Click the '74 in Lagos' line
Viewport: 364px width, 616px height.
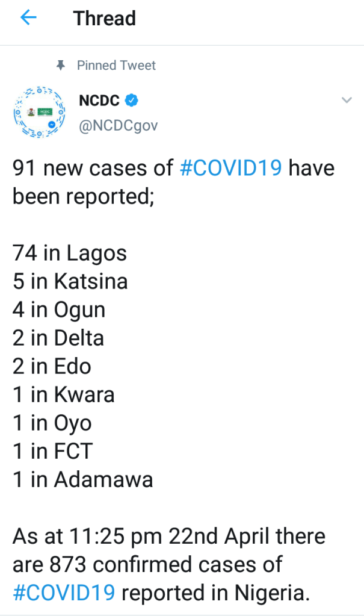(x=70, y=254)
